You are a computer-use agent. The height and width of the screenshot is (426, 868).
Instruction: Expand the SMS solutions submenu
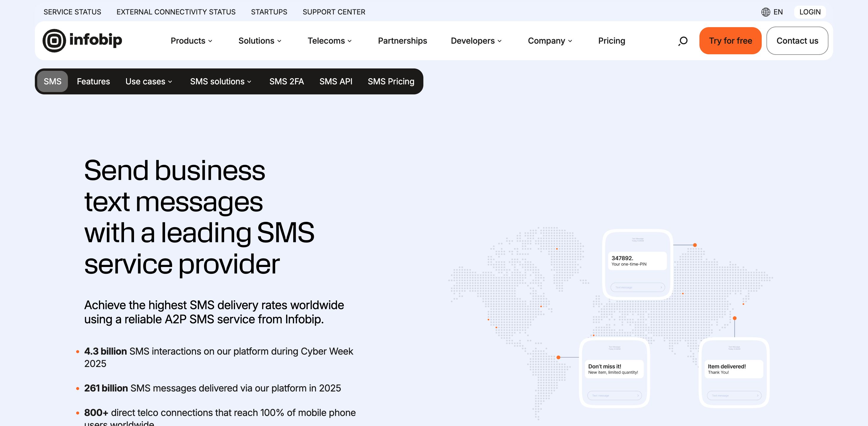coord(221,81)
